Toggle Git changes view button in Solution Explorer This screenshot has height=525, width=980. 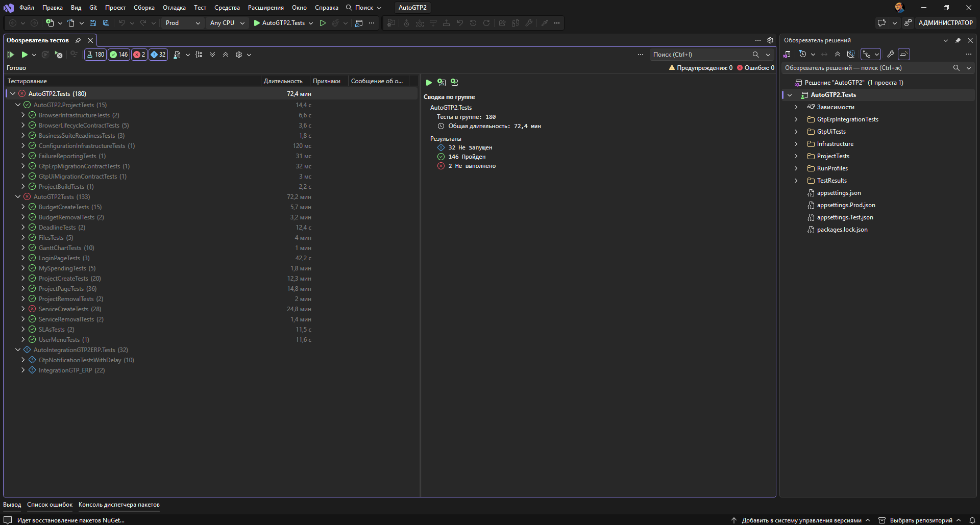click(x=870, y=54)
